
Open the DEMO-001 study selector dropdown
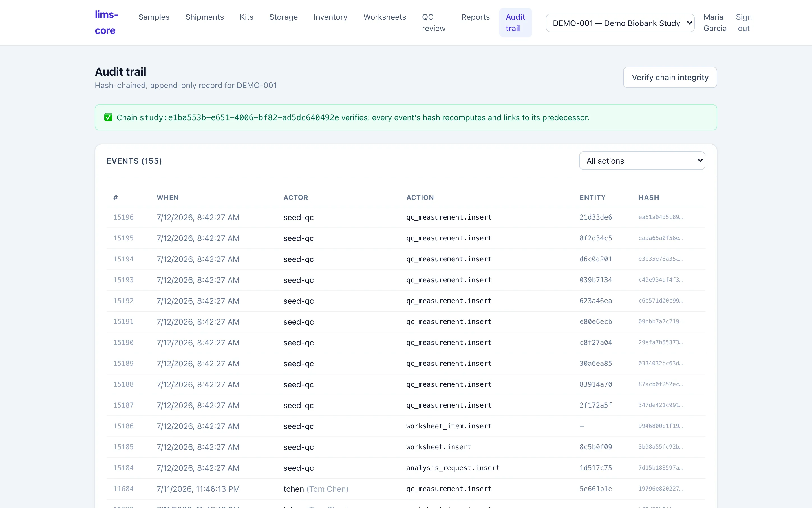(x=620, y=23)
